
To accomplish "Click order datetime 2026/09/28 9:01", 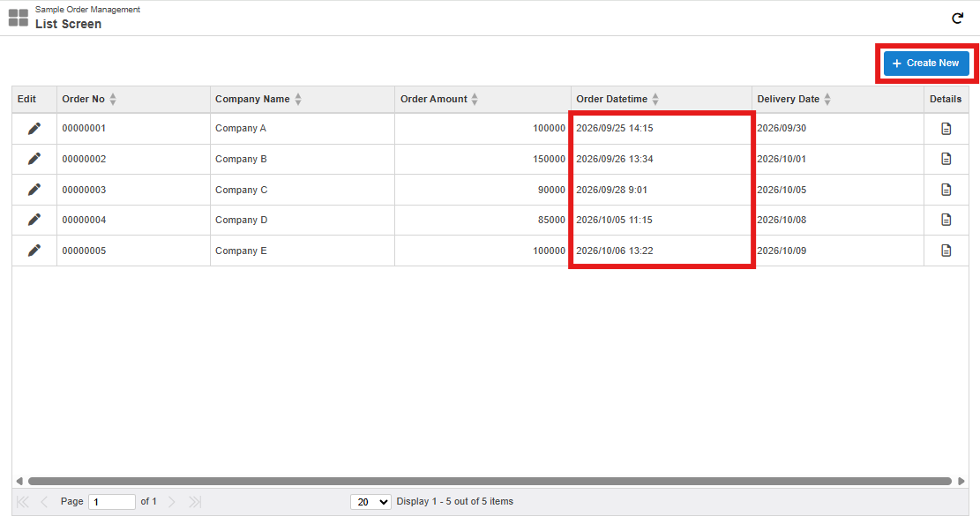I will click(611, 190).
